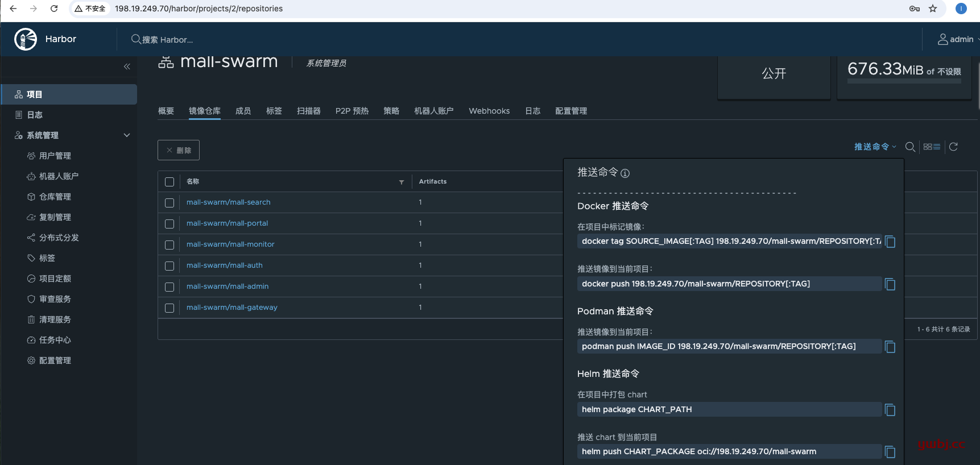
Task: Open 用户管理 in the sidebar
Action: pyautogui.click(x=55, y=156)
